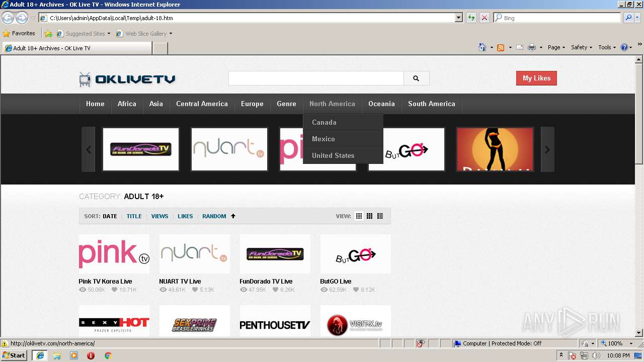Image resolution: width=644 pixels, height=362 pixels.
Task: Click the site search magnifier button
Action: [416, 78]
